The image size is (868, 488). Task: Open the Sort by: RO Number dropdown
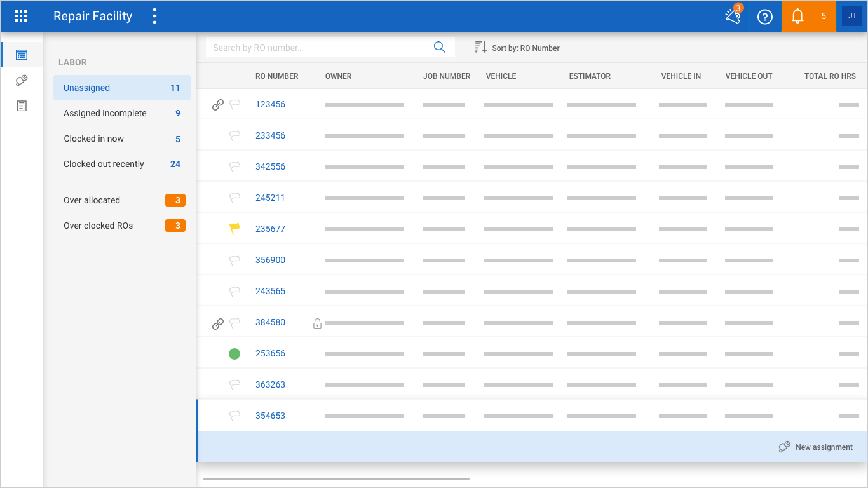[517, 48]
